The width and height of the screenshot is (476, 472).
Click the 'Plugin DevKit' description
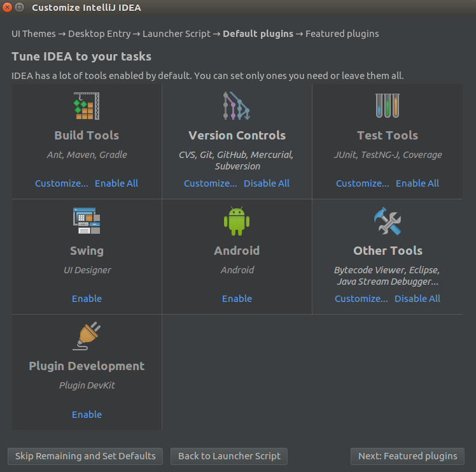87,385
